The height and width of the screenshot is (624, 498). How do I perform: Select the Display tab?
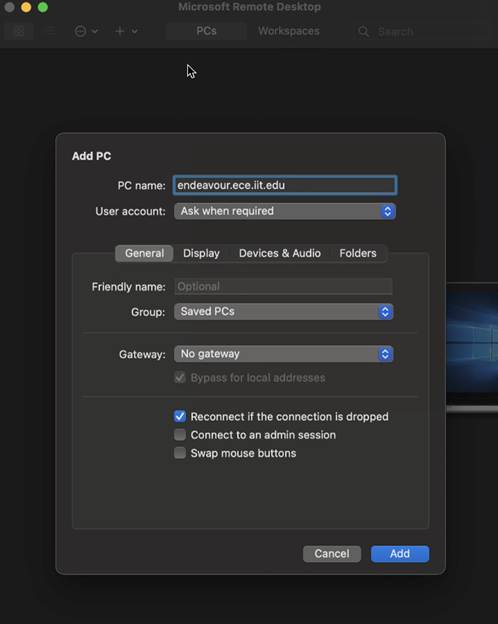coord(201,253)
